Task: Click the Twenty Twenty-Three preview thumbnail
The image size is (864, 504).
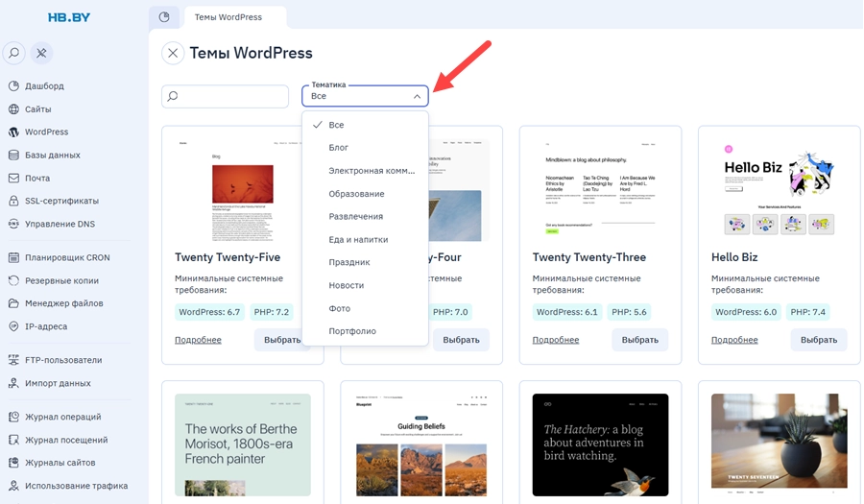Action: [x=600, y=190]
